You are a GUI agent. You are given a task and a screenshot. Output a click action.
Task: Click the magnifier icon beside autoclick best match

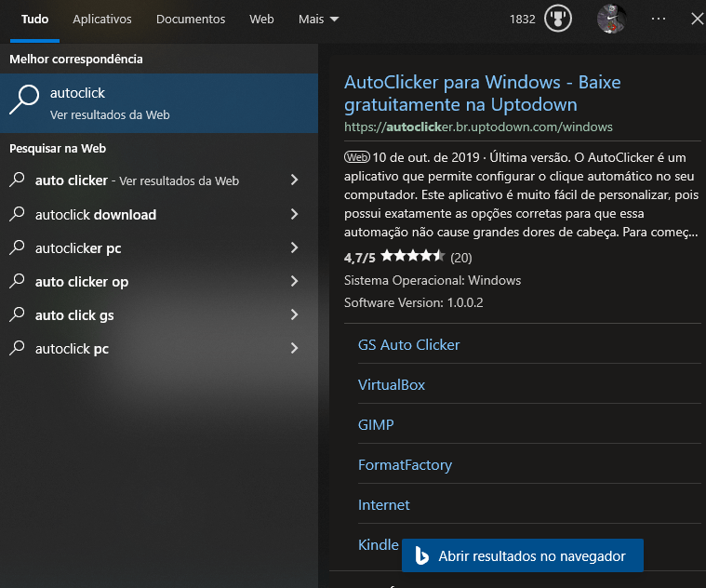(24, 100)
